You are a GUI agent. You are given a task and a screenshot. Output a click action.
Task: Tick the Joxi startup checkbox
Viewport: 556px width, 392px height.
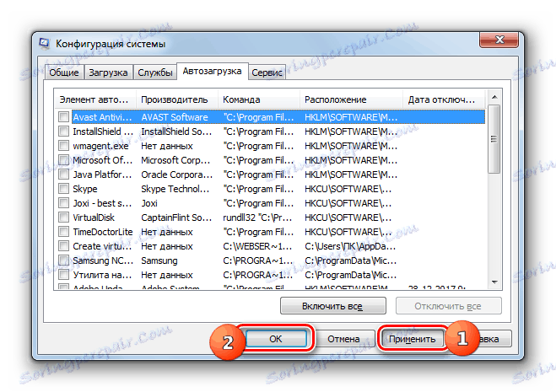[x=64, y=203]
